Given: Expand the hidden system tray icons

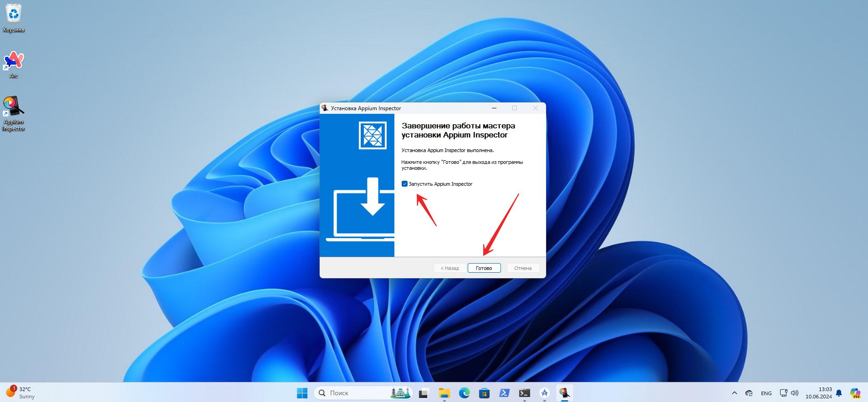Looking at the screenshot, I should tap(734, 393).
